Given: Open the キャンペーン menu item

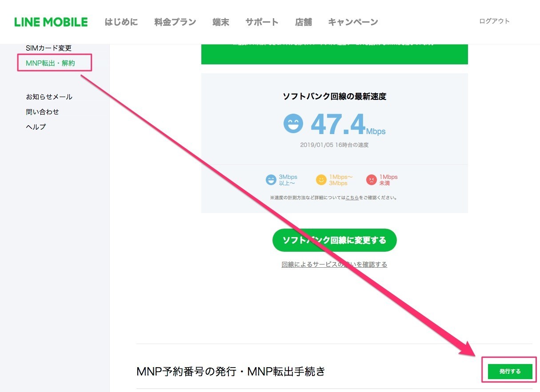Looking at the screenshot, I should [x=353, y=22].
